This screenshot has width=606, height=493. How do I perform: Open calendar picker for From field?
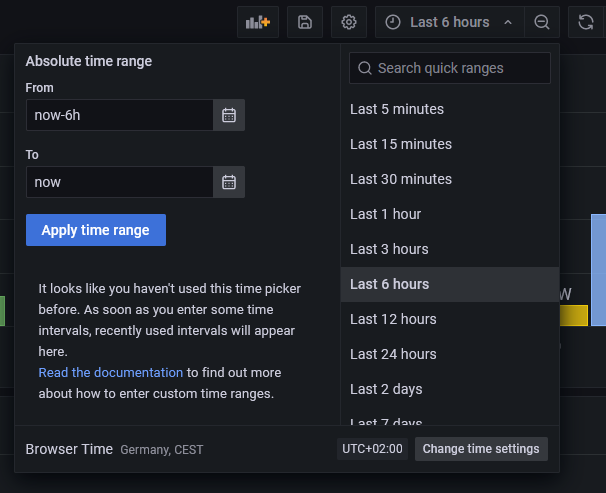pos(229,115)
